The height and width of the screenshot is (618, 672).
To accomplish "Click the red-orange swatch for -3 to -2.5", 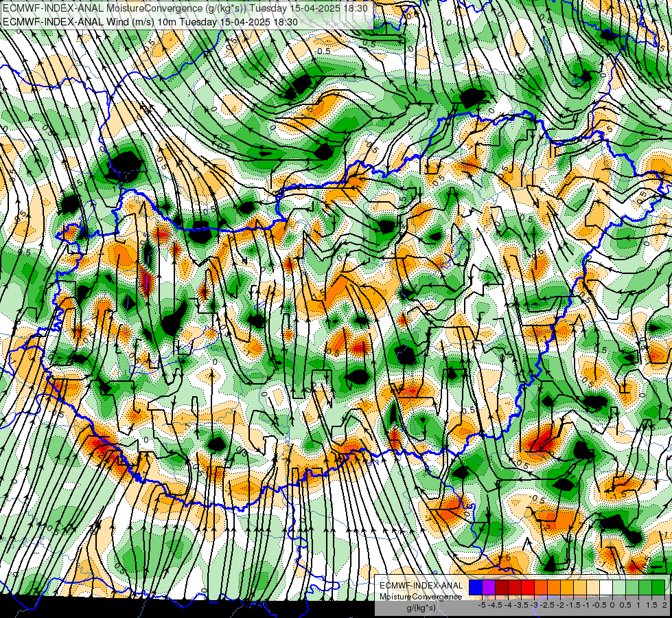I will (x=541, y=588).
